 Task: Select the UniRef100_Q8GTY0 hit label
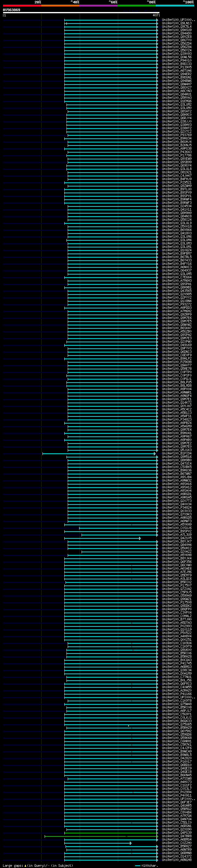click(177, 40)
